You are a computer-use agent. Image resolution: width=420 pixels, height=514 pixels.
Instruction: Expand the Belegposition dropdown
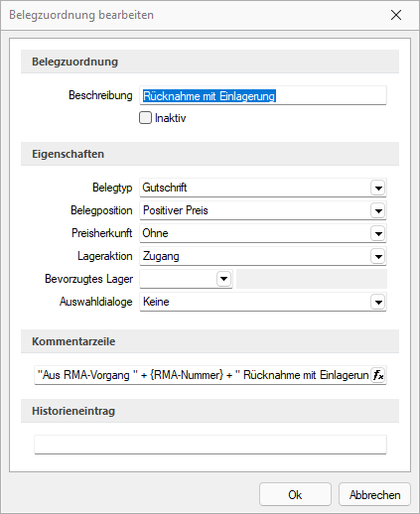click(x=378, y=210)
